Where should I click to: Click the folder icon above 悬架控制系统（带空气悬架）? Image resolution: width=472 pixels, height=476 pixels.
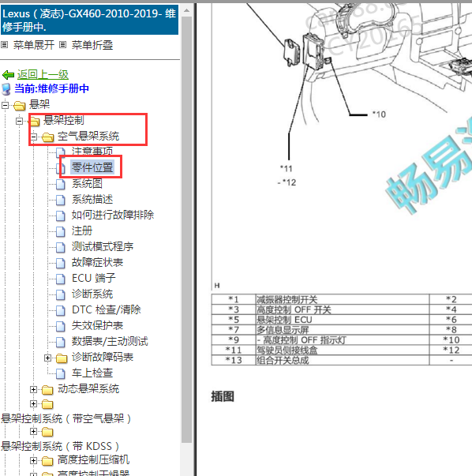(x=47, y=404)
